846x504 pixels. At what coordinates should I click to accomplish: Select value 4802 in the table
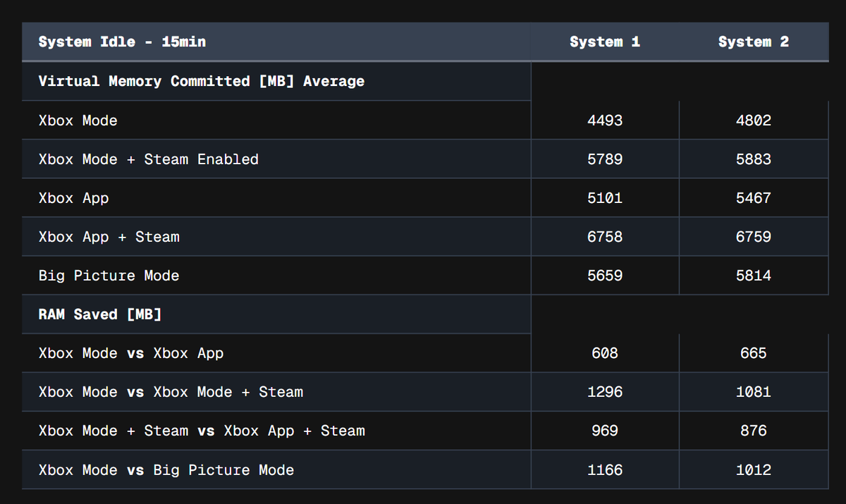pyautogui.click(x=754, y=121)
